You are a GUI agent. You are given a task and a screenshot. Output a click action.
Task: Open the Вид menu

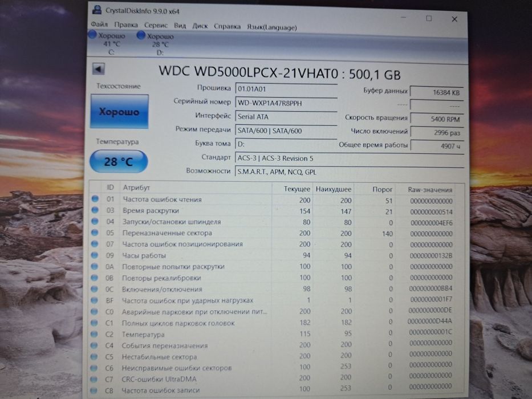[x=180, y=26]
